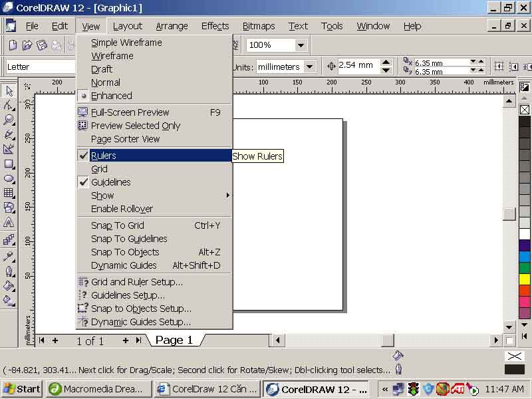Open the Arrange menu

tap(172, 26)
